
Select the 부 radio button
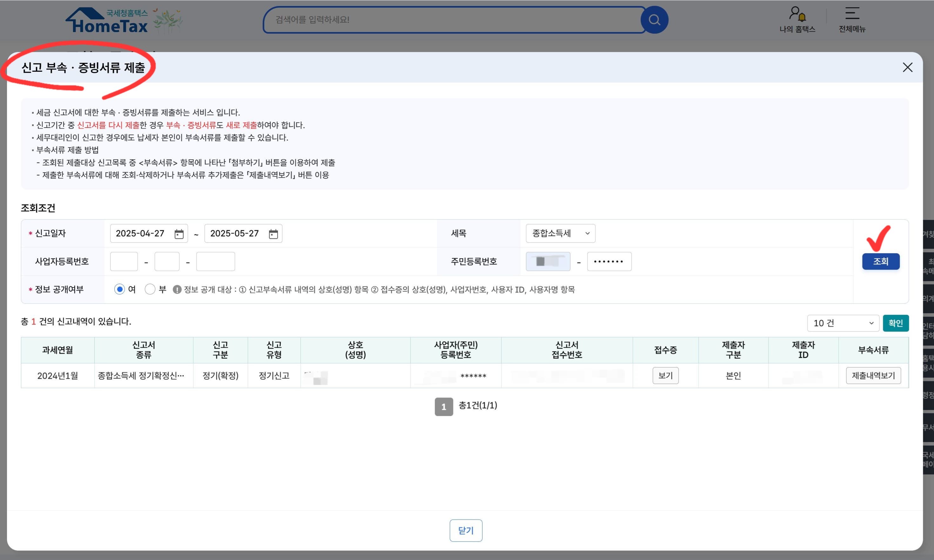pos(150,289)
